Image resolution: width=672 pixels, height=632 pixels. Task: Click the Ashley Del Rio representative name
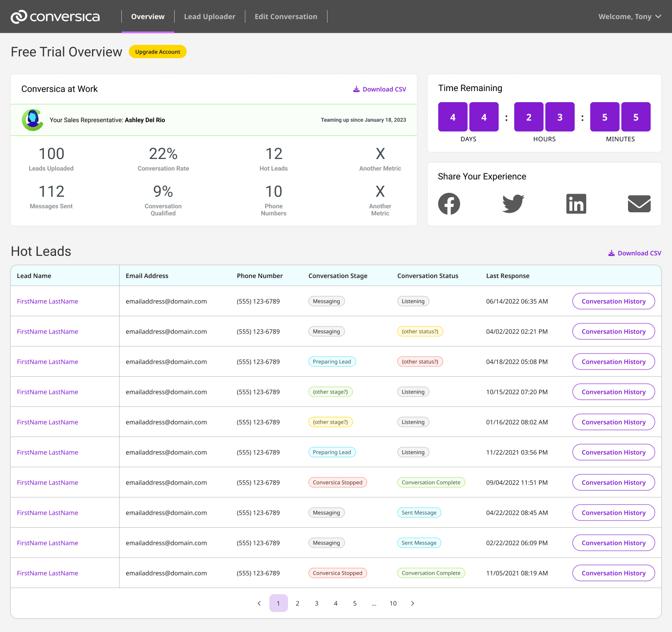(145, 120)
